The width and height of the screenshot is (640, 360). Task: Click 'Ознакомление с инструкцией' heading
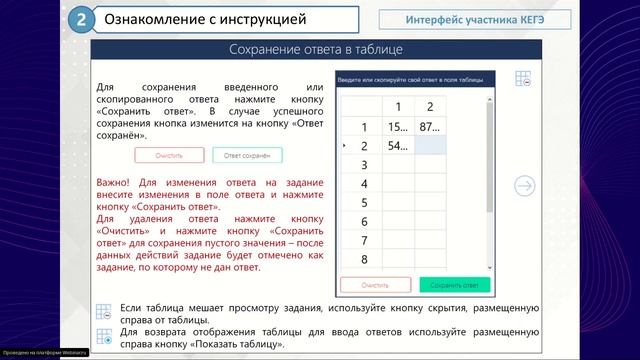205,19
